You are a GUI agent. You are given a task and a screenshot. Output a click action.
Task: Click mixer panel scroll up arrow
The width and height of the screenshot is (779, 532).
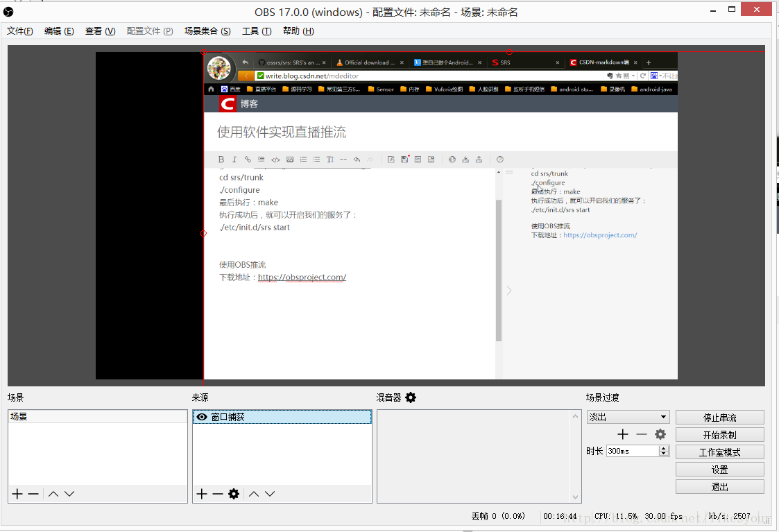coord(575,416)
